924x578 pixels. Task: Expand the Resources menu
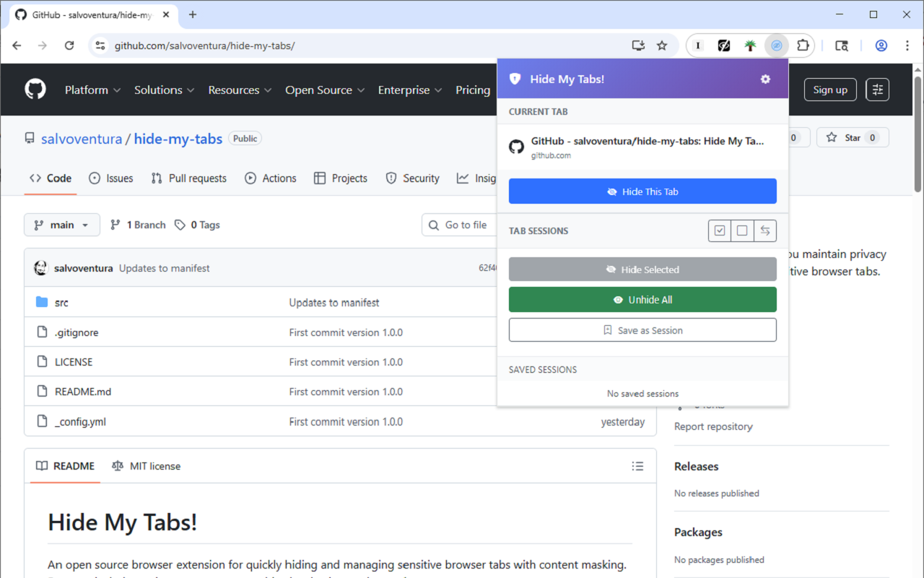coord(240,90)
